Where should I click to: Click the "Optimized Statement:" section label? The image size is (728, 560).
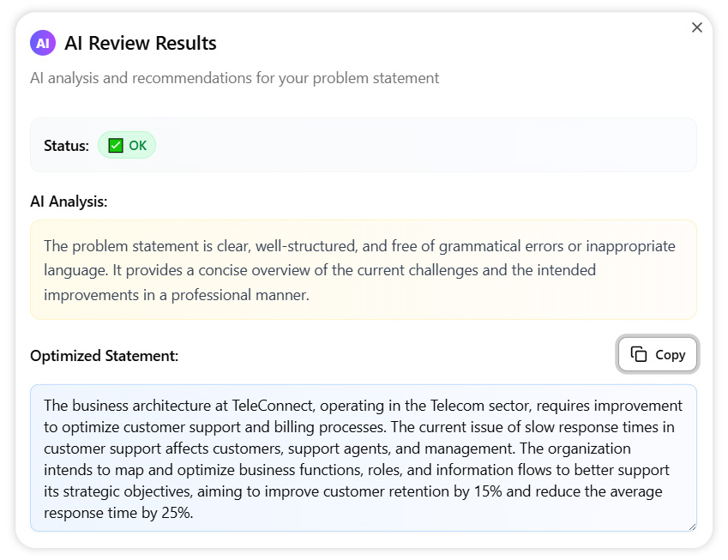coord(104,355)
